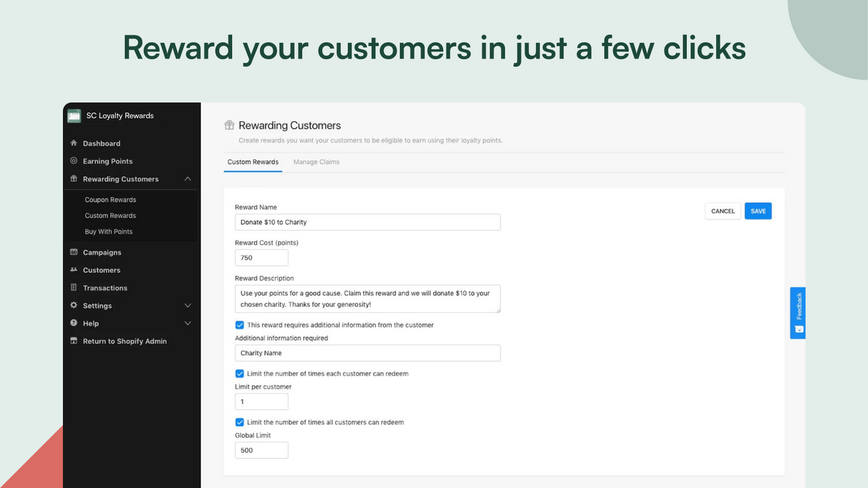Select Custom Rewards submenu item
868x488 pixels.
(x=111, y=216)
